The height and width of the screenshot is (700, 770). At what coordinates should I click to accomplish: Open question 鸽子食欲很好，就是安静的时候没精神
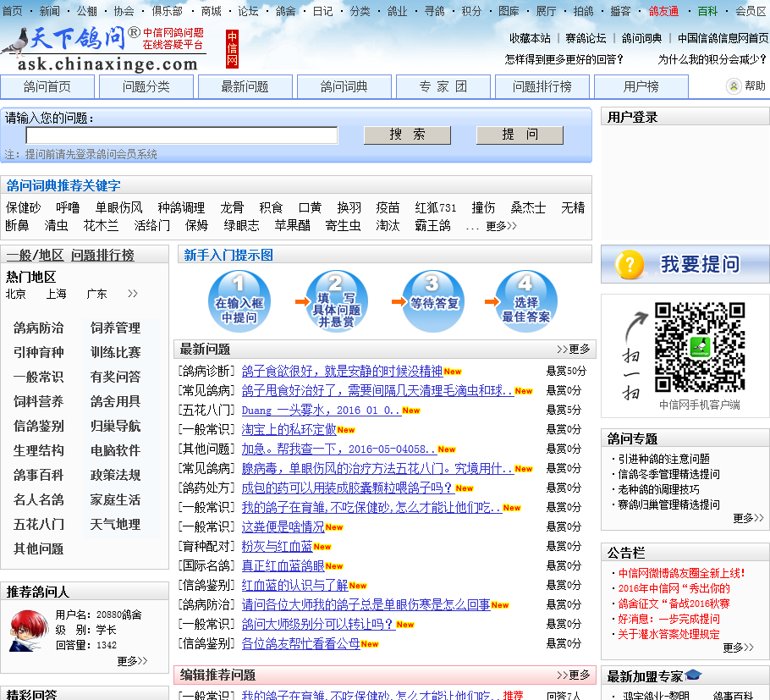click(x=343, y=371)
